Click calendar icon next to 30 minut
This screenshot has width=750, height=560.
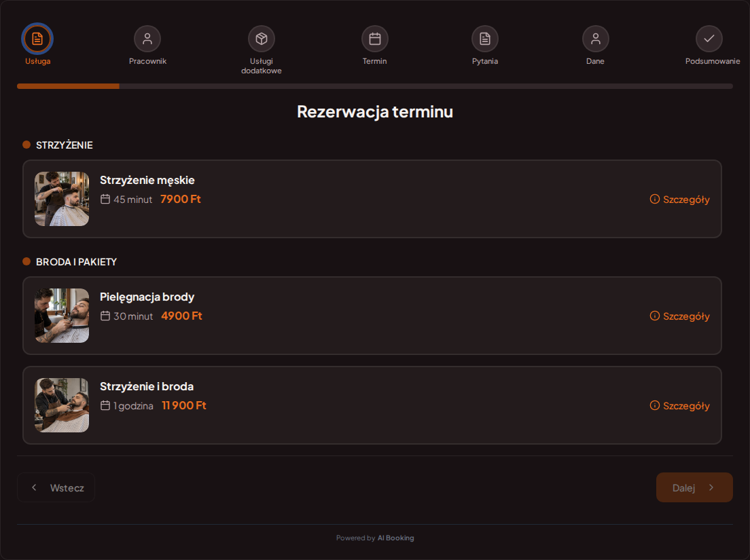tap(105, 316)
